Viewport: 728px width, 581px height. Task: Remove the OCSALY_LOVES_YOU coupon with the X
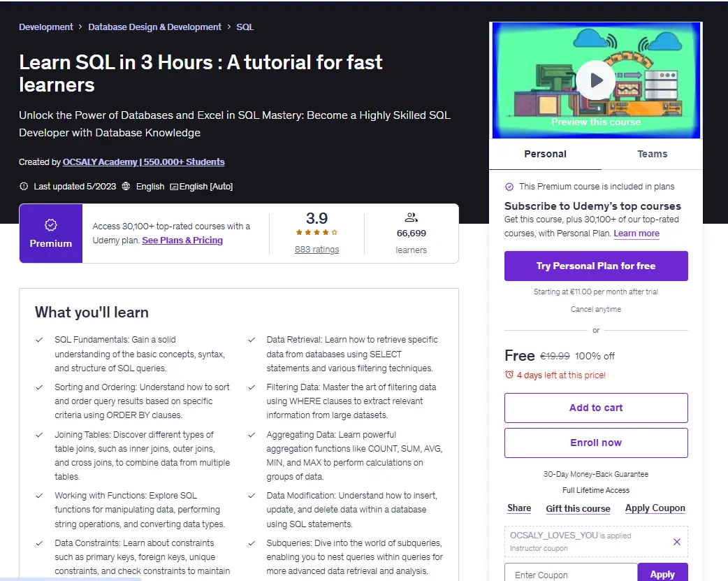677,541
